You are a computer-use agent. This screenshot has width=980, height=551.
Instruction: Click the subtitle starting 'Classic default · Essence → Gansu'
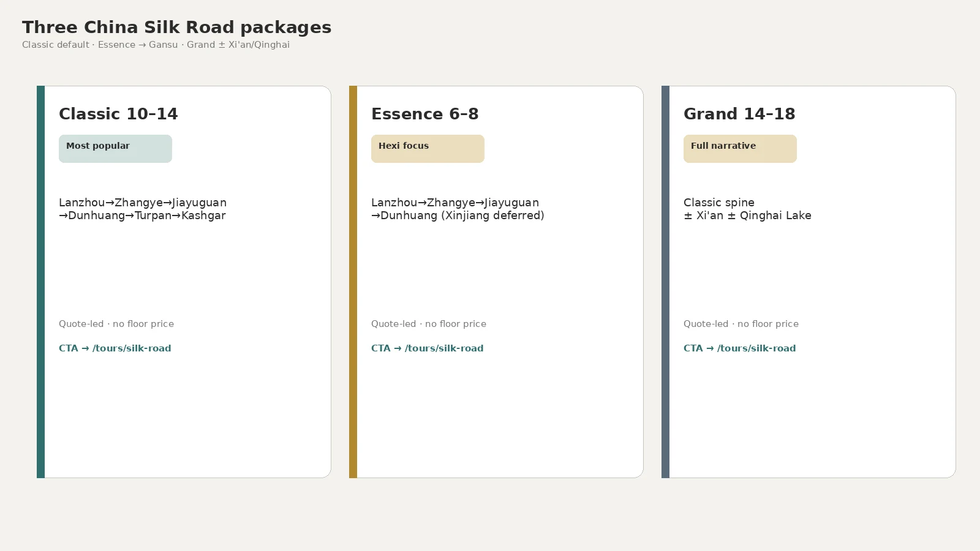coord(156,45)
